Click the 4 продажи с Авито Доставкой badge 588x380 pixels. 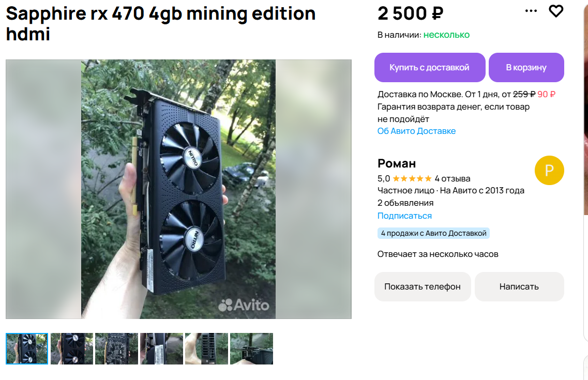click(x=433, y=233)
